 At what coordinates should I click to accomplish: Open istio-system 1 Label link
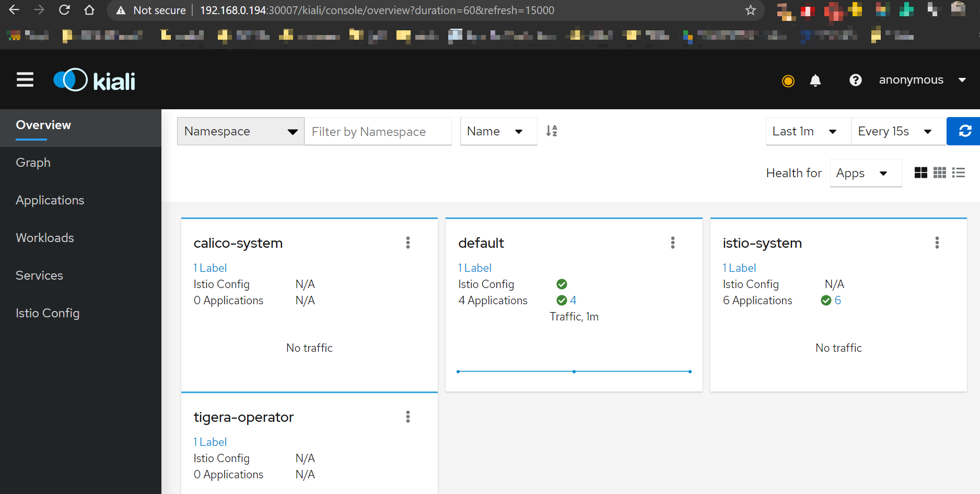click(739, 268)
